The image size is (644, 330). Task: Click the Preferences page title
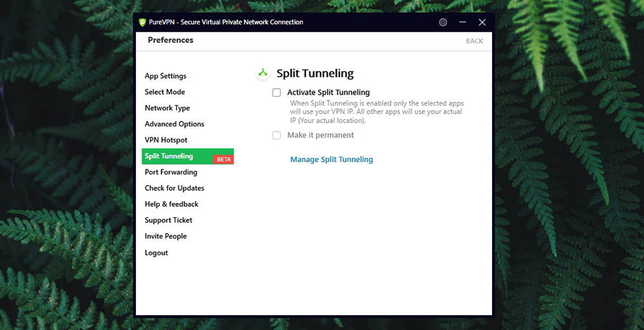[x=171, y=40]
